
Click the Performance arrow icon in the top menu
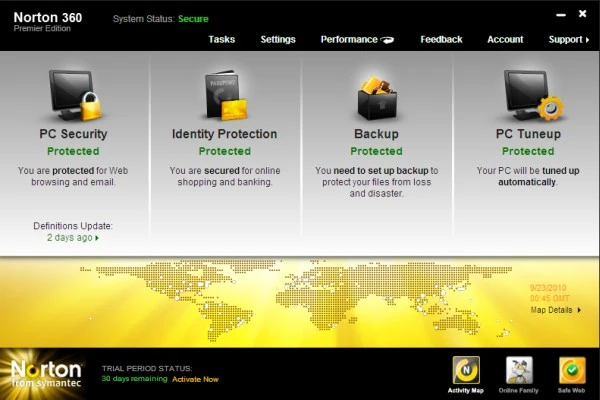(386, 40)
